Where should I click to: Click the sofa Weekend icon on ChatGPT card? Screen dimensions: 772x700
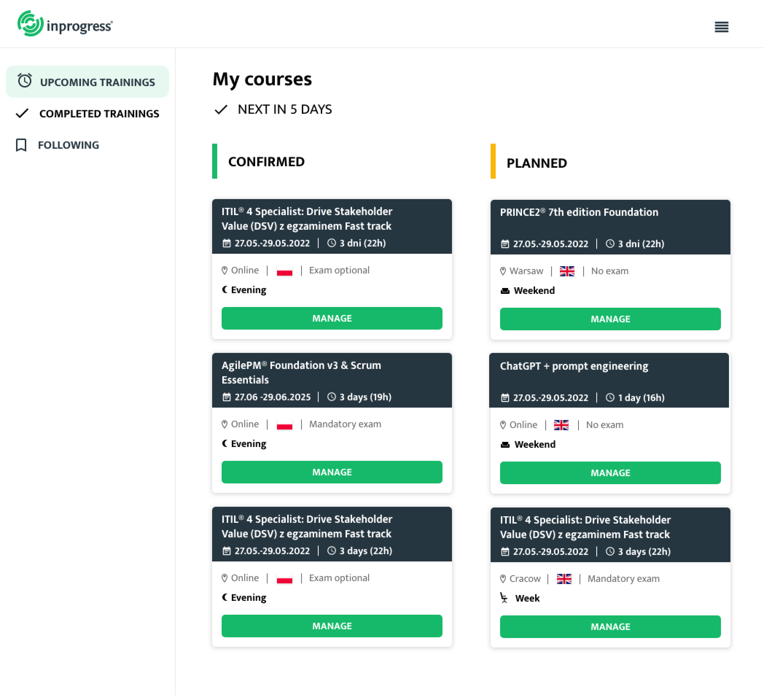click(x=505, y=444)
